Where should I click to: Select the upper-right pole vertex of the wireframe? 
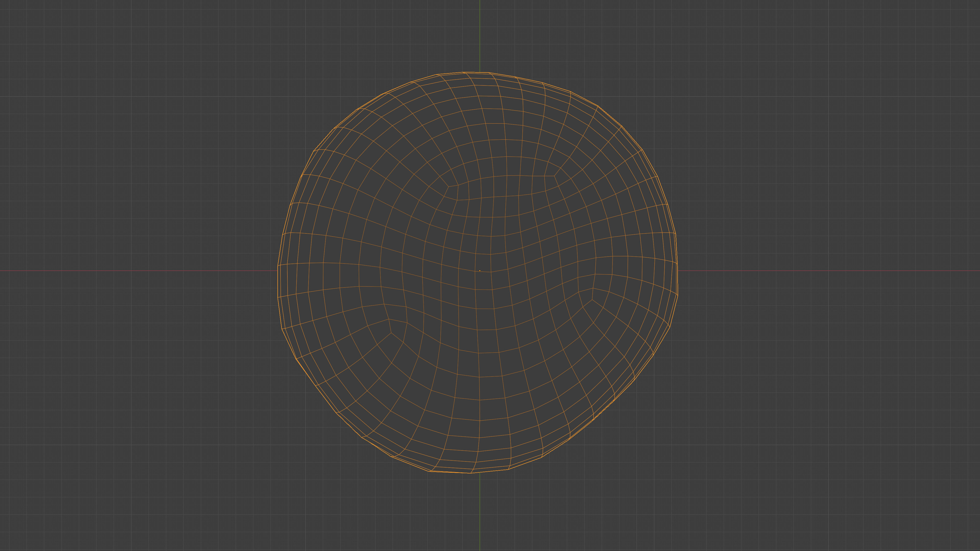pyautogui.click(x=555, y=176)
